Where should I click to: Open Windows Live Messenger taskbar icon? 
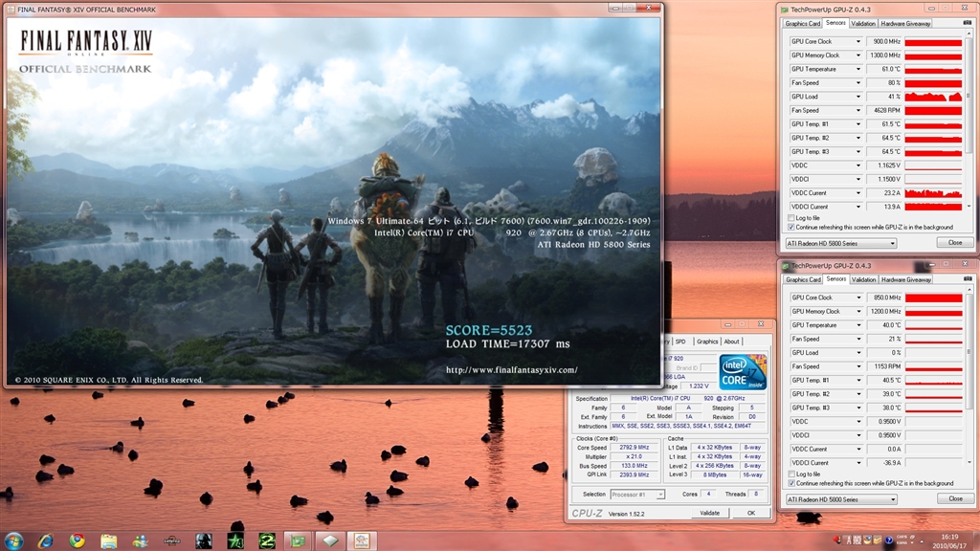(140, 540)
